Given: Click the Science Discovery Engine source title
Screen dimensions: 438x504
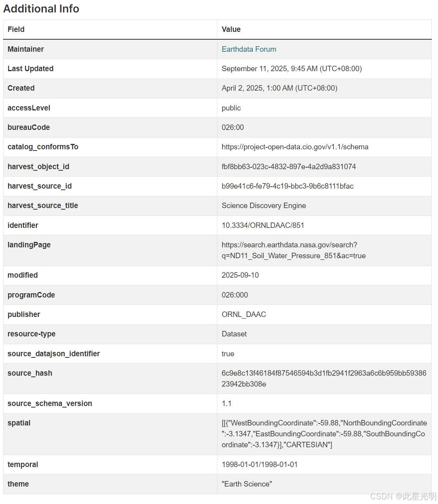Looking at the screenshot, I should point(264,206).
